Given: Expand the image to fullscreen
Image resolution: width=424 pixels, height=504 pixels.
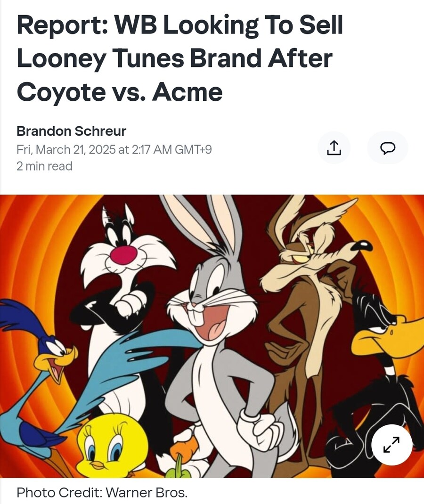Looking at the screenshot, I should point(391,445).
